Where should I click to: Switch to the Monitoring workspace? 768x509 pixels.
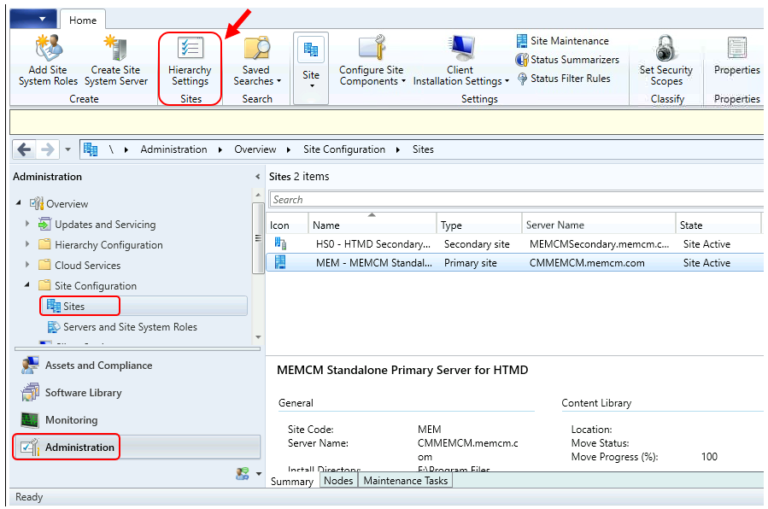click(x=71, y=420)
